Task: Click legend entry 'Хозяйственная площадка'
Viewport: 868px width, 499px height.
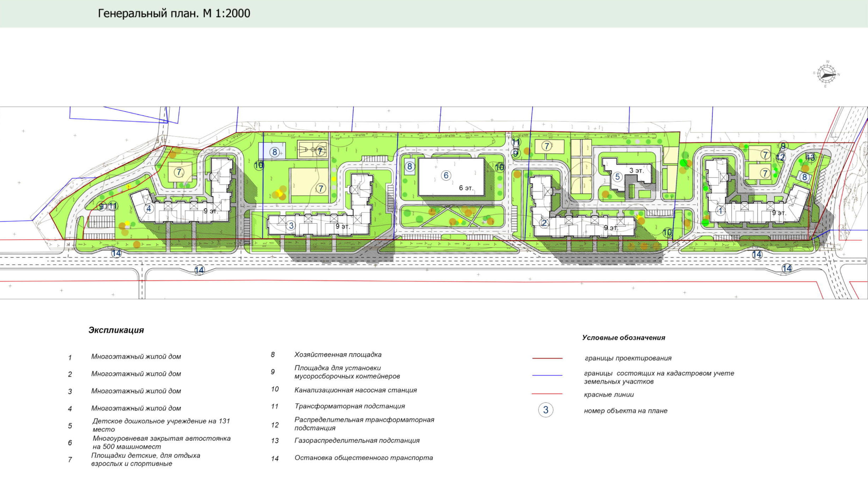Action: point(338,355)
